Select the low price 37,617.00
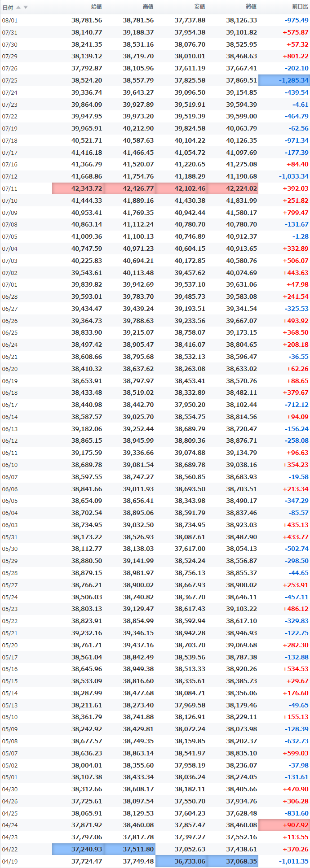 pyautogui.click(x=190, y=549)
